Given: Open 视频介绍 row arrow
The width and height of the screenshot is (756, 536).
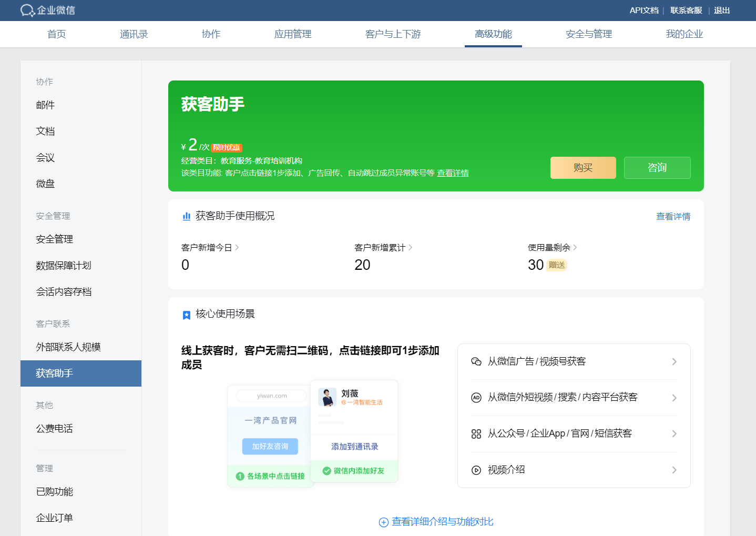Looking at the screenshot, I should coord(675,470).
